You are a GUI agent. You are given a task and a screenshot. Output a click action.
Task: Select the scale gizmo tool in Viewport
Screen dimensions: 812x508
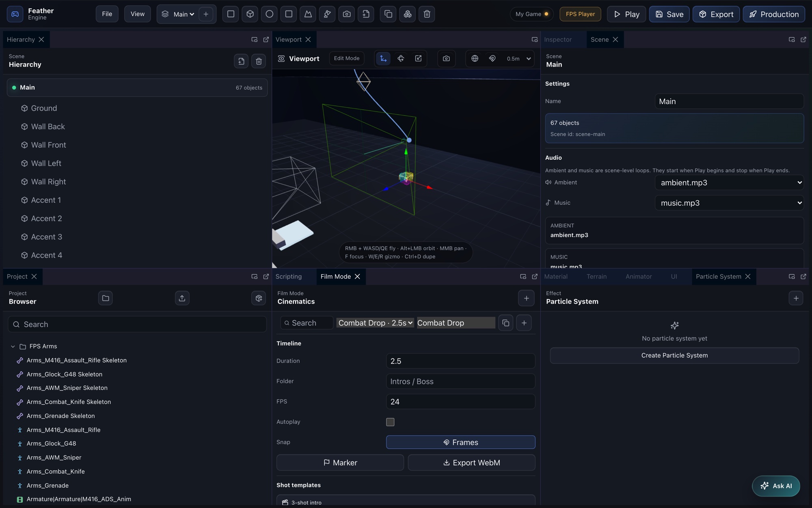(x=418, y=59)
